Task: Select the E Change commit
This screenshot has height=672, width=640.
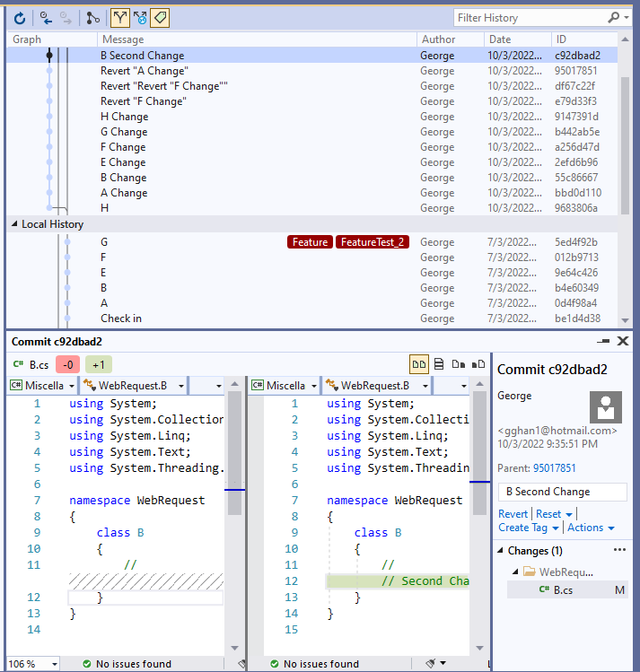Action: click(312, 162)
